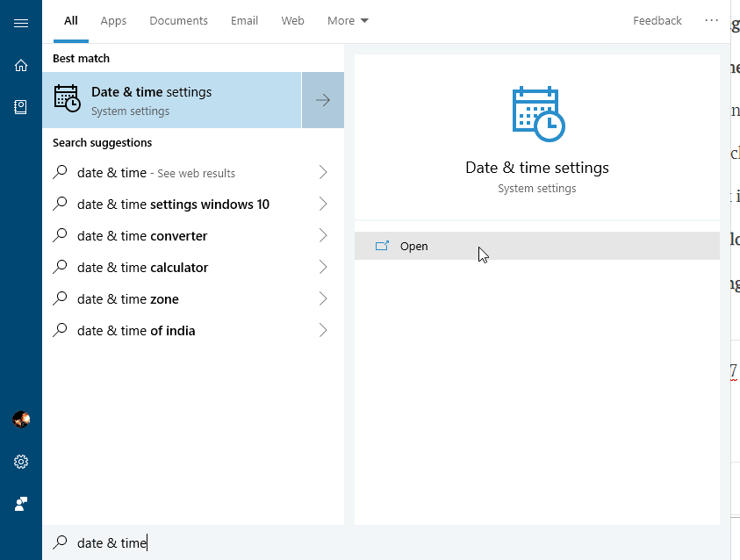Click the Home icon in sidebar
740x560 pixels.
(21, 65)
